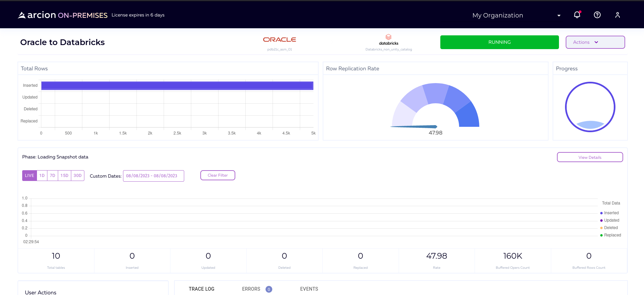Click the Oracle source logo

coord(280,40)
